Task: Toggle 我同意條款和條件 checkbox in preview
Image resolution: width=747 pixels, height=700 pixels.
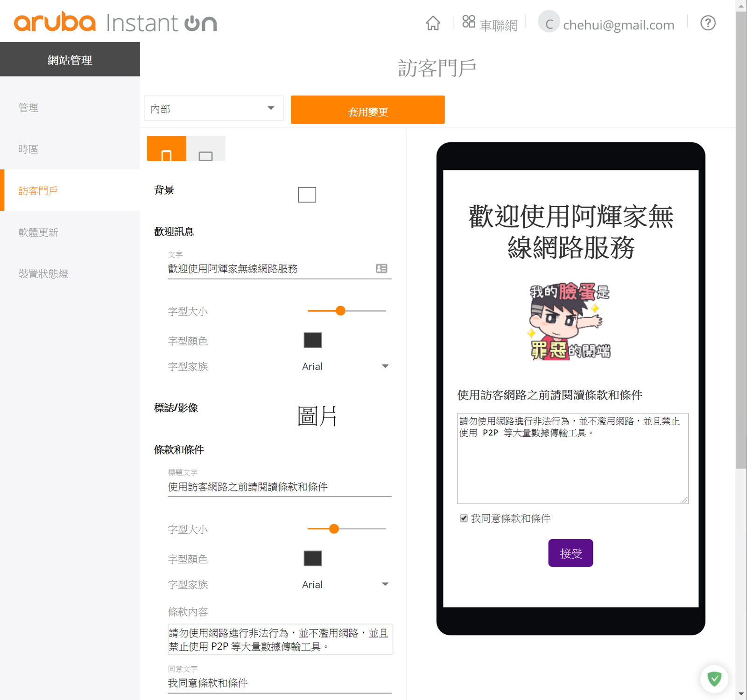Action: [x=464, y=518]
